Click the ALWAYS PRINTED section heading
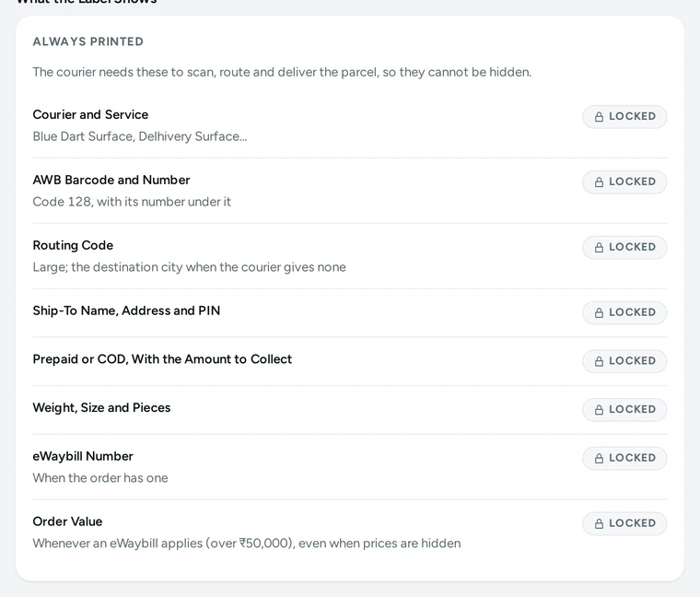 pos(87,41)
